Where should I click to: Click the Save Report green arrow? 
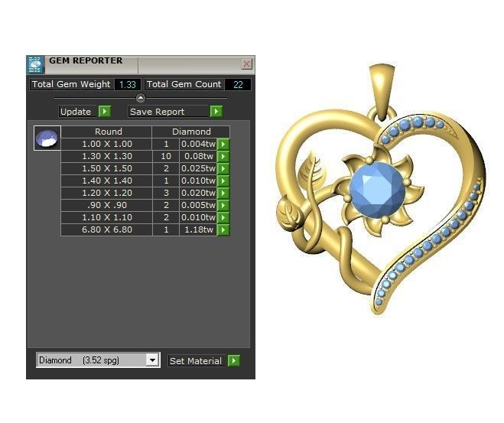pos(216,112)
